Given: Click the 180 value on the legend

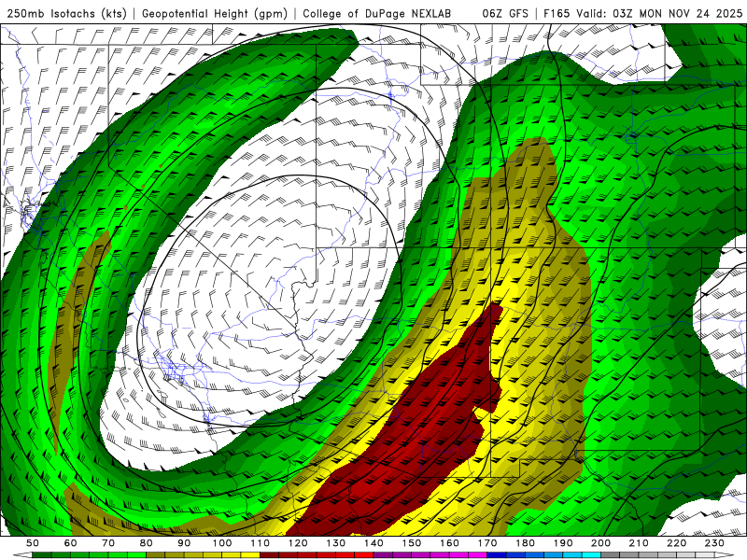Looking at the screenshot, I should [x=525, y=543].
